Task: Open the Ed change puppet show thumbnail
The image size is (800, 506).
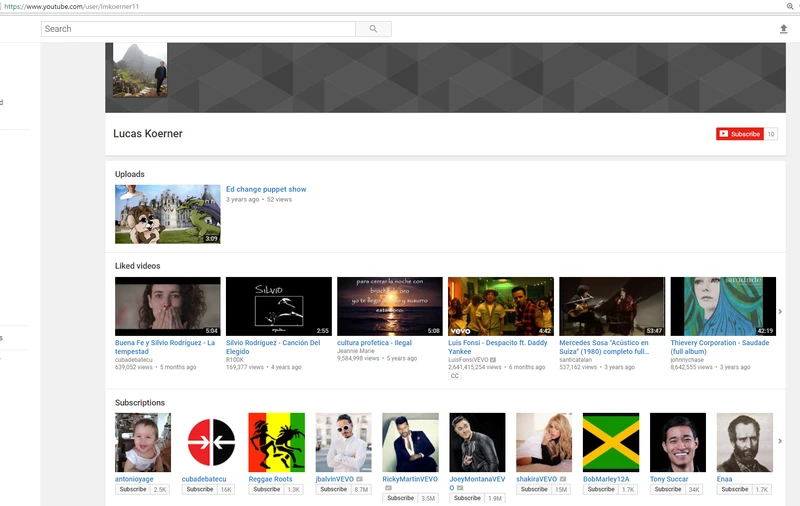Action: click(x=168, y=214)
